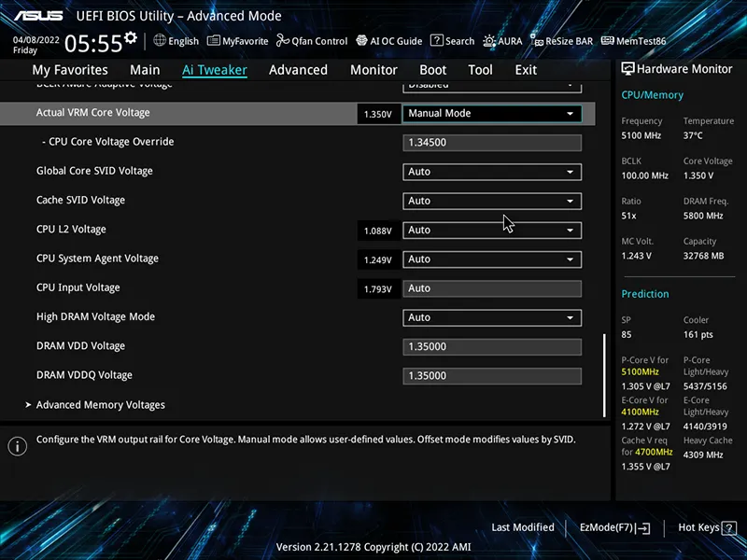
Task: Click the ASUS logo
Action: [x=38, y=16]
